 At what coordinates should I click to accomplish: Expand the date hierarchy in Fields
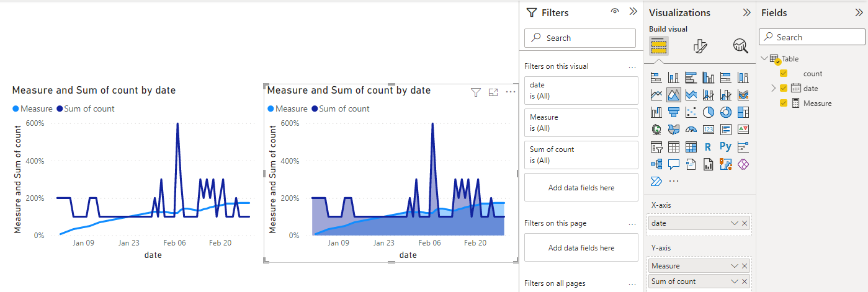[773, 88]
